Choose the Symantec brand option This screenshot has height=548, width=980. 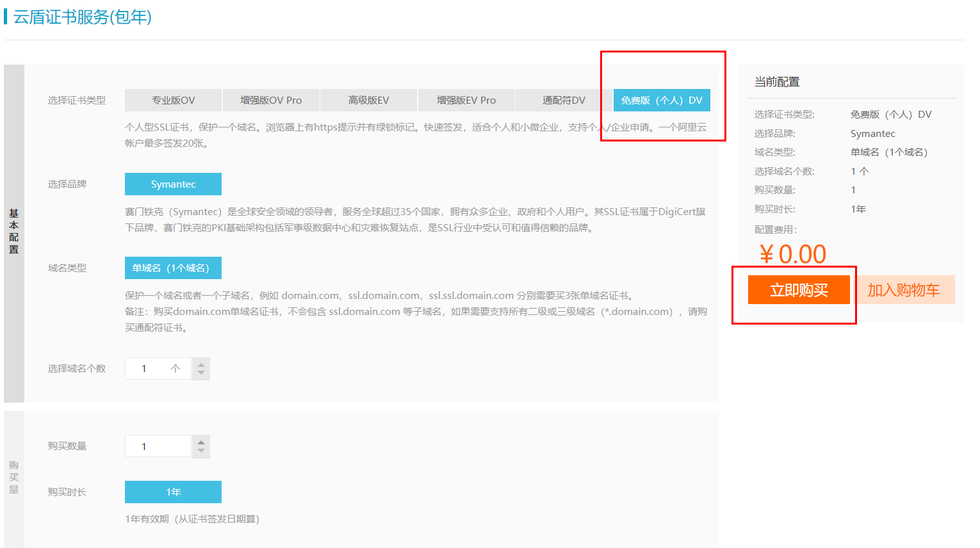tap(173, 184)
